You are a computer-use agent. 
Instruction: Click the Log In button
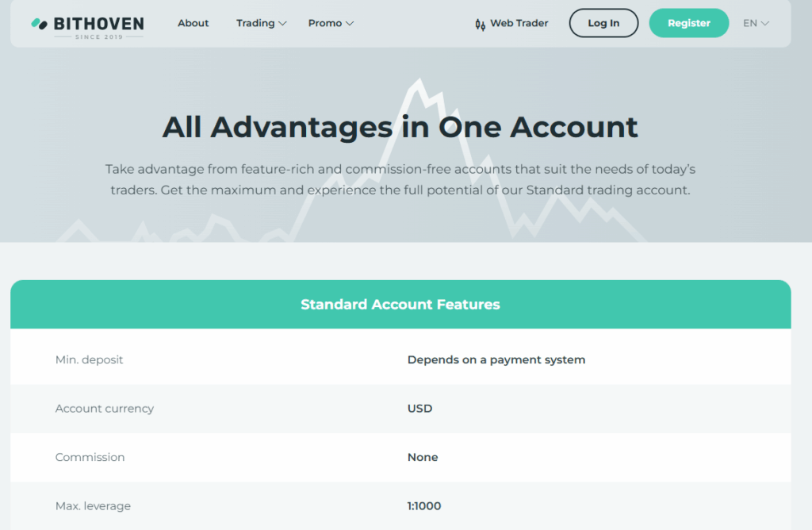tap(603, 23)
